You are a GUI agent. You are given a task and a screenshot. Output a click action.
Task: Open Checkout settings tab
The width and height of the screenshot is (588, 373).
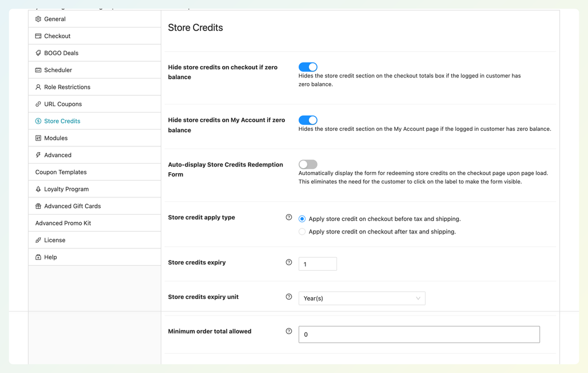pos(95,36)
